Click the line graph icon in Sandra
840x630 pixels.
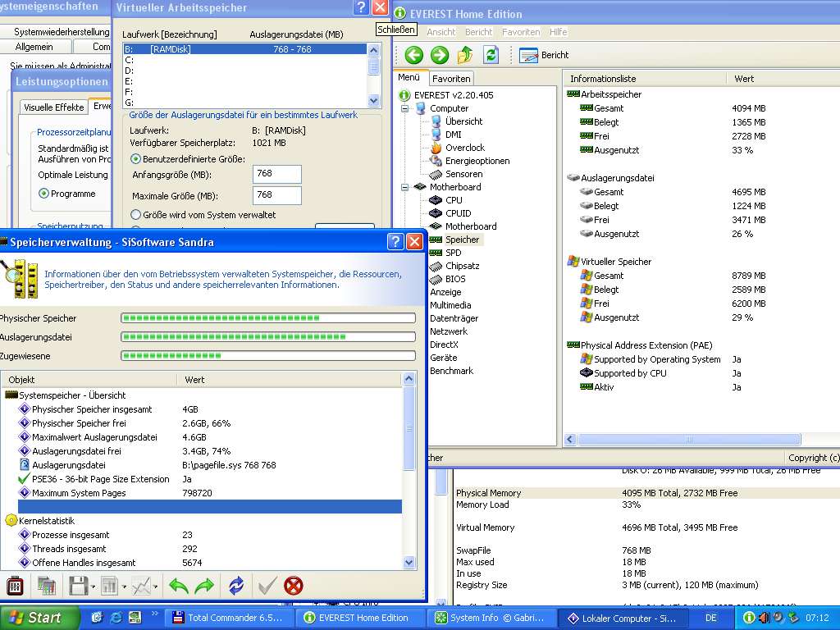141,586
